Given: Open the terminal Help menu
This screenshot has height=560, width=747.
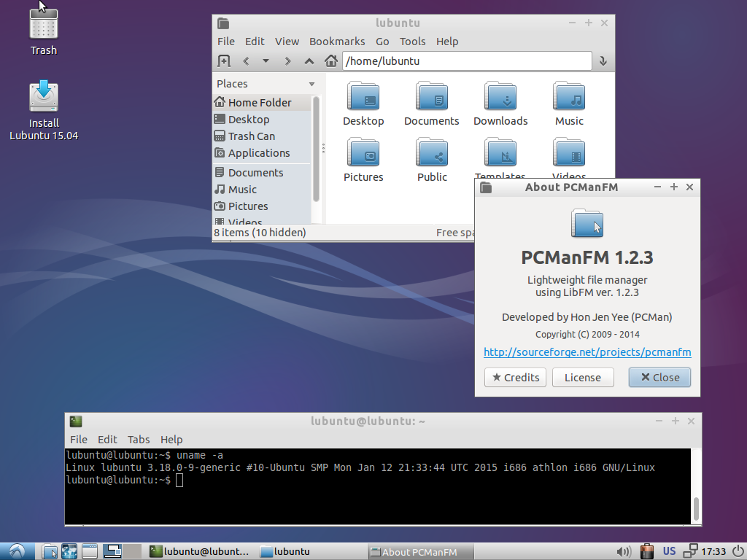Looking at the screenshot, I should (x=171, y=440).
